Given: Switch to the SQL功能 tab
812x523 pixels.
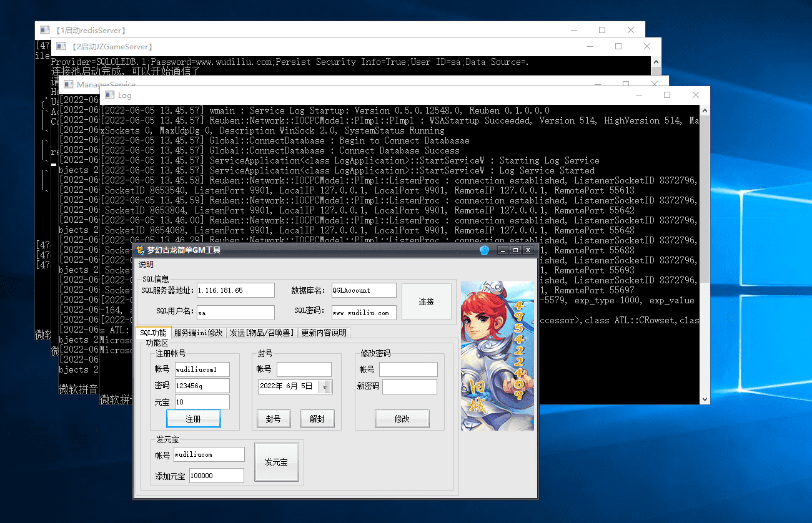Looking at the screenshot, I should point(153,333).
